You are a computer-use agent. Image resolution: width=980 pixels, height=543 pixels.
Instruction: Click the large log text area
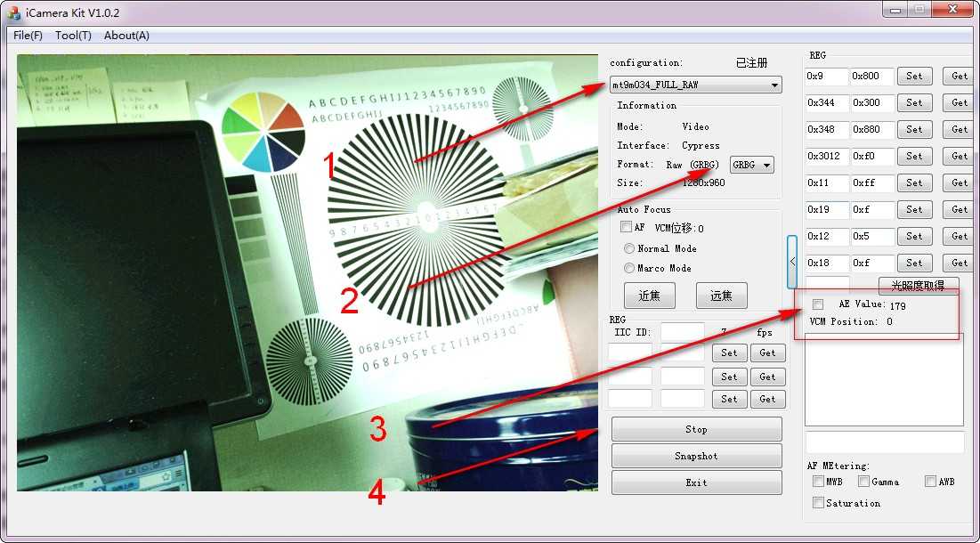click(884, 380)
